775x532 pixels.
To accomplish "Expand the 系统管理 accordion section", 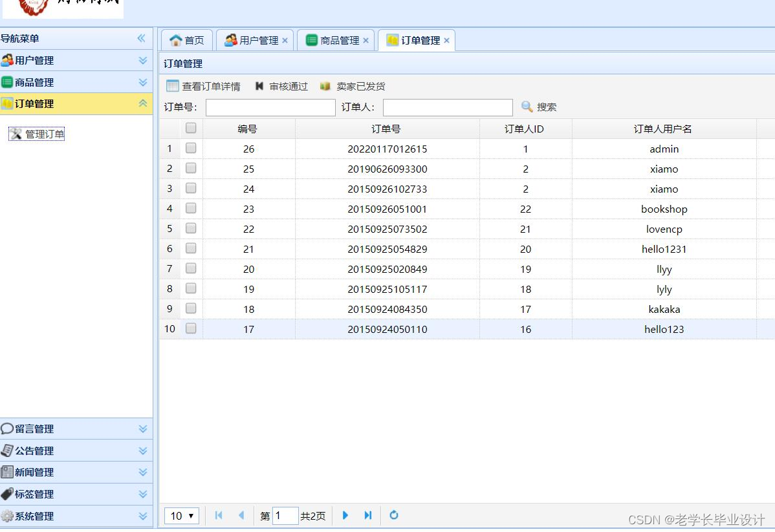I will [x=143, y=516].
